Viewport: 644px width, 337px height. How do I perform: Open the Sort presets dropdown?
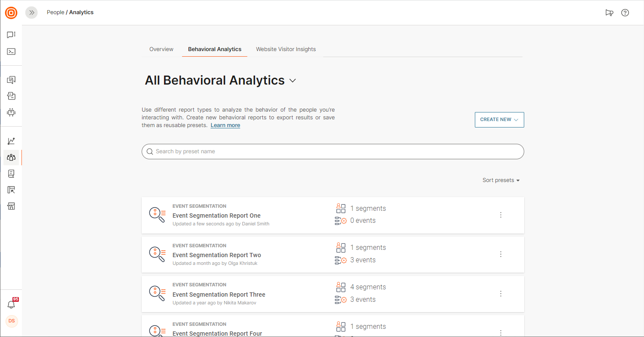click(x=501, y=180)
